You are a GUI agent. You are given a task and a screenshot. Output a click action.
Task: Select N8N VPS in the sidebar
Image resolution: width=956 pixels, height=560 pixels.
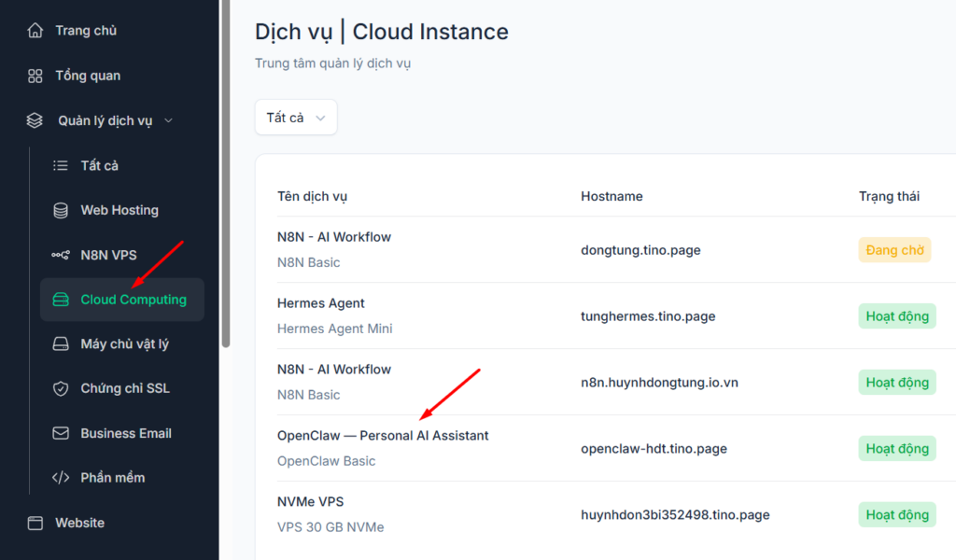(108, 255)
